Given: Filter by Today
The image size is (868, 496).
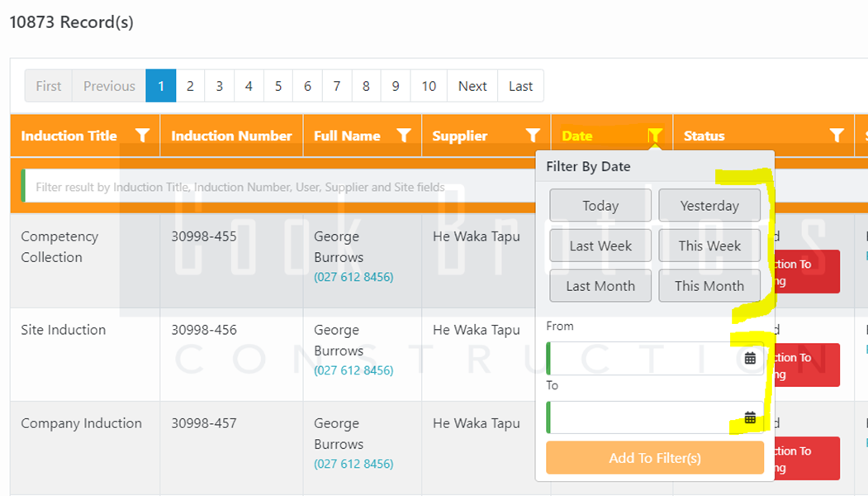Looking at the screenshot, I should 600,206.
